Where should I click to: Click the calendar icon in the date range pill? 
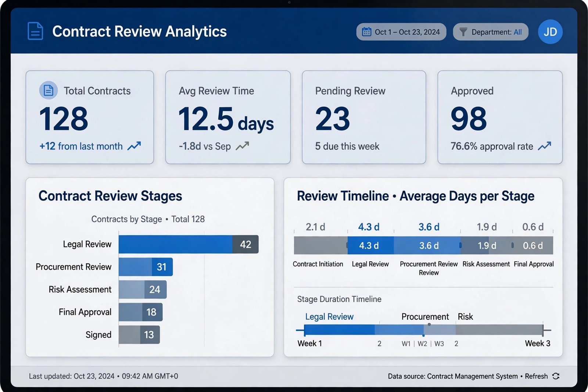[x=366, y=32]
